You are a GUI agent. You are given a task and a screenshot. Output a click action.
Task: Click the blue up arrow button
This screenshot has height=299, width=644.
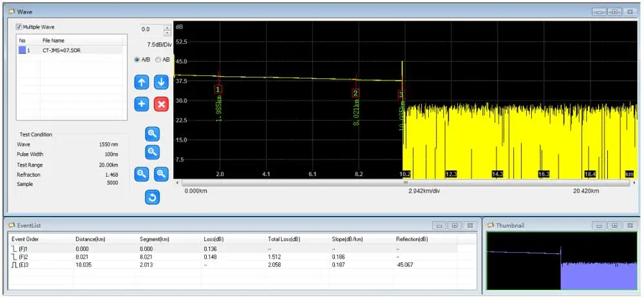142,82
